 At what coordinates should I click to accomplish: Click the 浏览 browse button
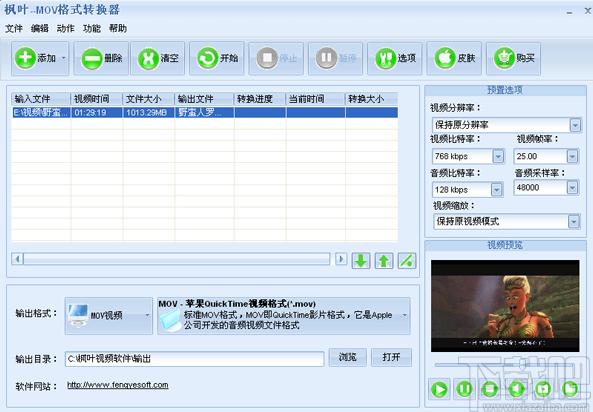348,357
